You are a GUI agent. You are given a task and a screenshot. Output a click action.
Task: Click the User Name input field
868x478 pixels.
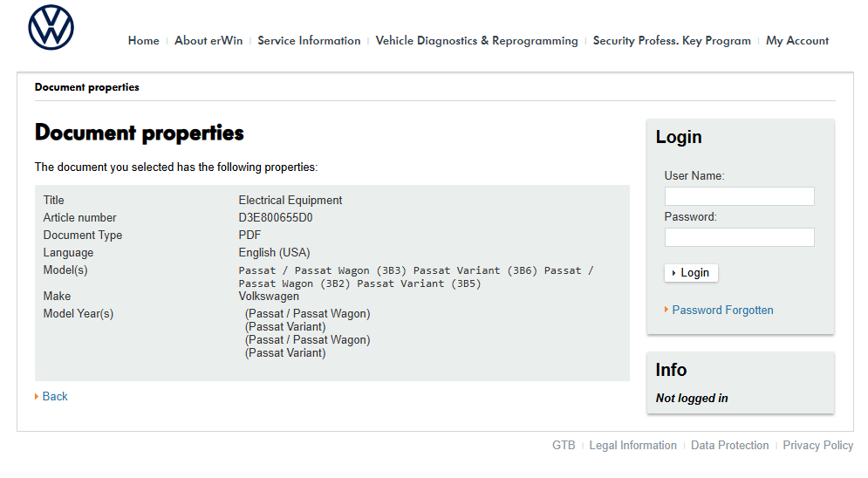pos(739,196)
